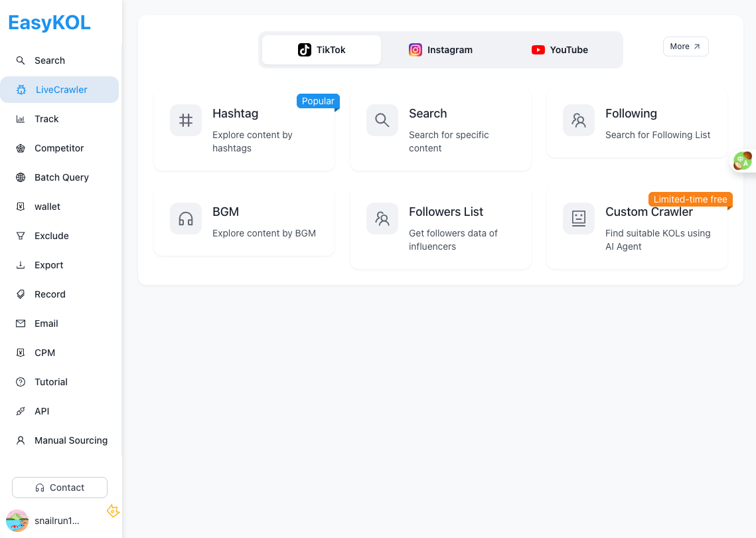Click the floating translate widget on the right edge
The width and height of the screenshot is (756, 538).
(743, 160)
